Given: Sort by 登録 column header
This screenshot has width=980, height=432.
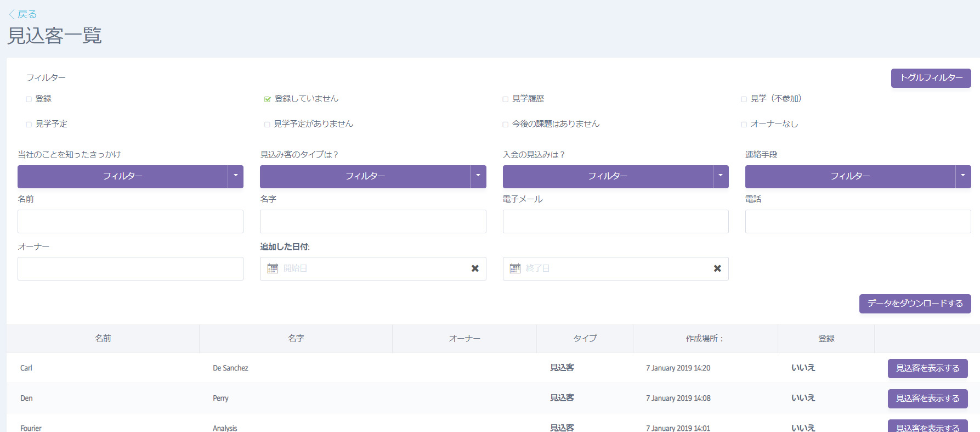Looking at the screenshot, I should (x=826, y=339).
